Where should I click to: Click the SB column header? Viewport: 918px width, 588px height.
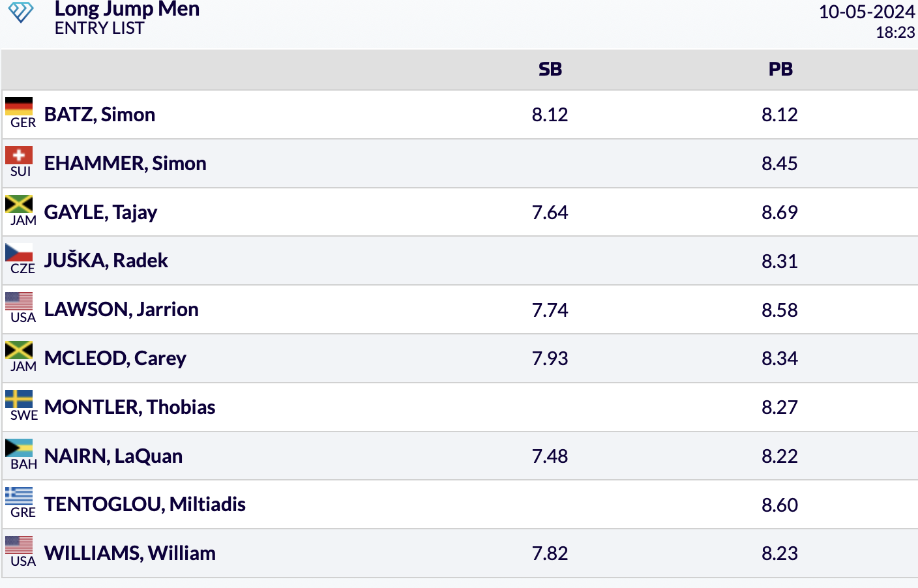pos(550,69)
